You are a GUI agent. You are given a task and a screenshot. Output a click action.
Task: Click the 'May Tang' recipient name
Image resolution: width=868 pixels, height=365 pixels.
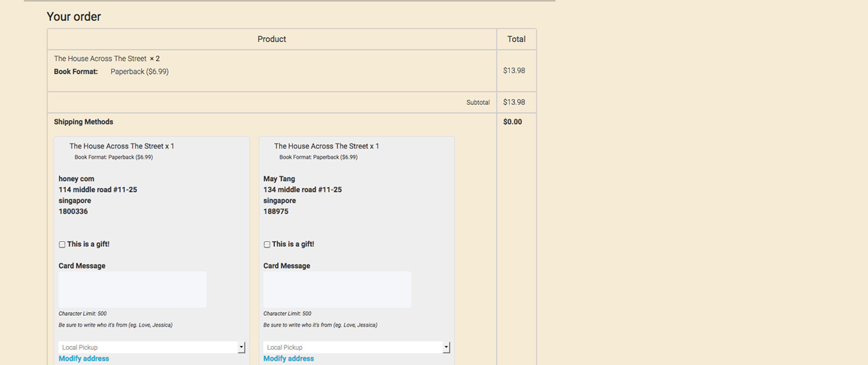(279, 179)
